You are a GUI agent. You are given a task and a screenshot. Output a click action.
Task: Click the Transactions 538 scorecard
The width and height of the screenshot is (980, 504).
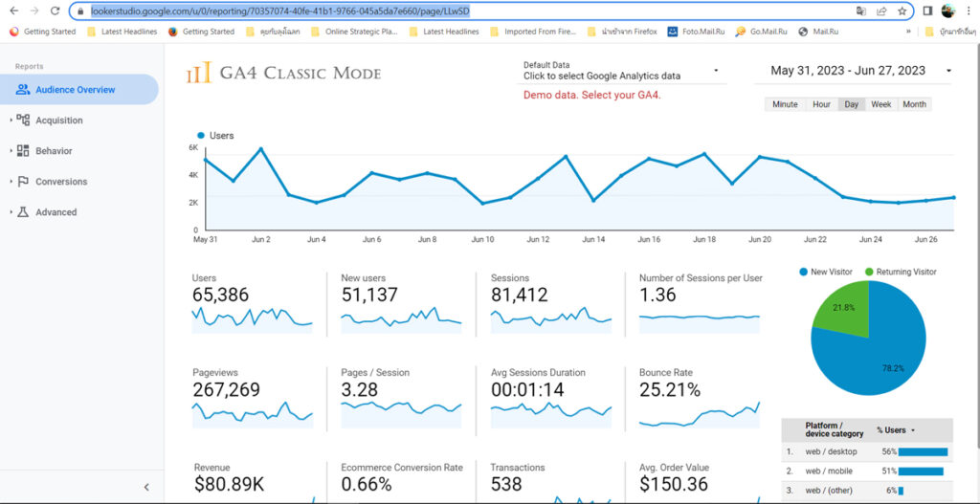point(550,481)
